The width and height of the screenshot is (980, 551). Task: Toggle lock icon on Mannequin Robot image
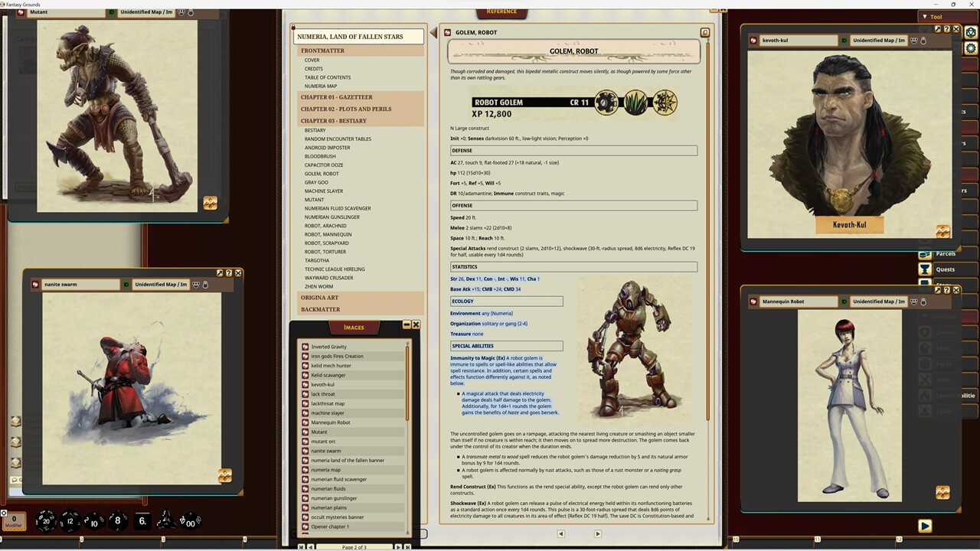pyautogui.click(x=923, y=302)
